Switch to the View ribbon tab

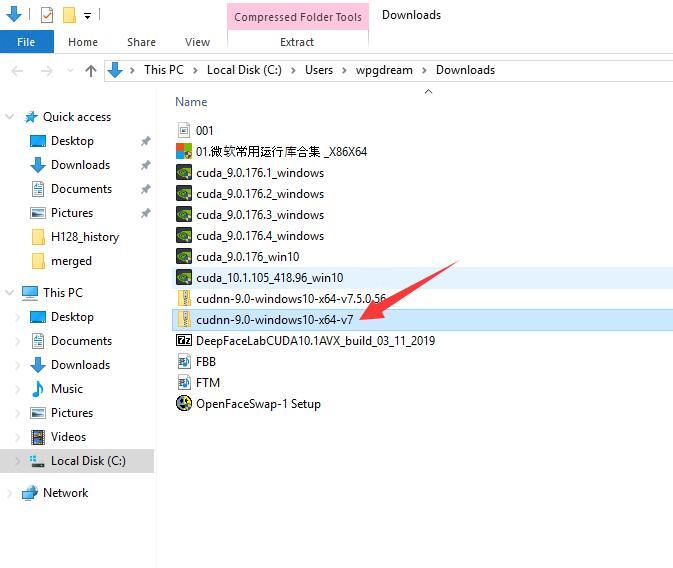coord(197,42)
